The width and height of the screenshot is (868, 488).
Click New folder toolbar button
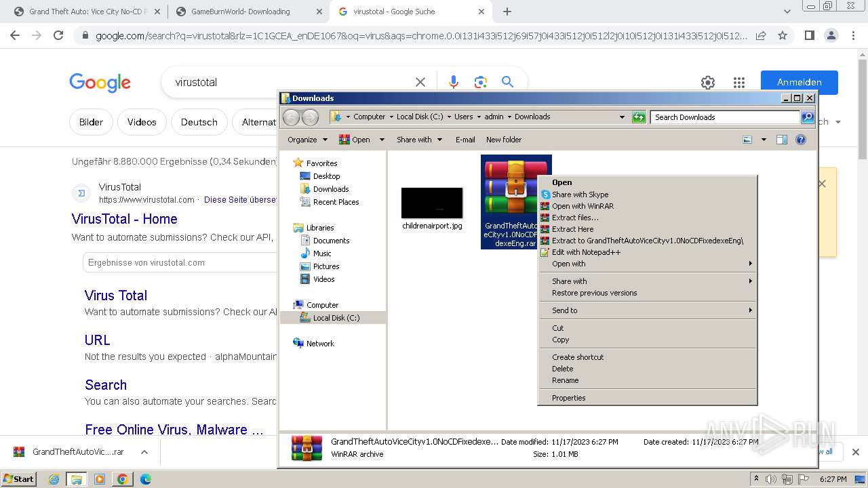(x=504, y=140)
